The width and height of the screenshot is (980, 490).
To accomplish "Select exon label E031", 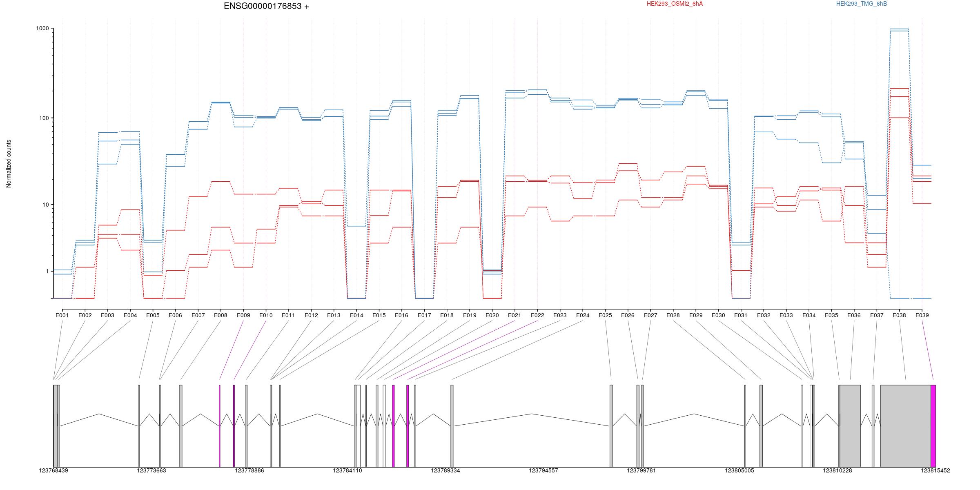I will 741,315.
